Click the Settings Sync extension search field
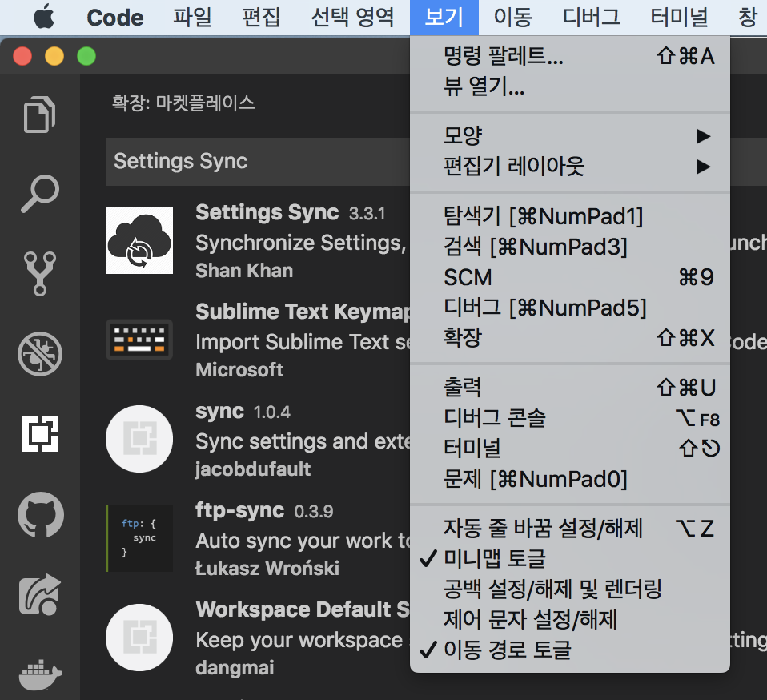The height and width of the screenshot is (700, 767). 258,162
